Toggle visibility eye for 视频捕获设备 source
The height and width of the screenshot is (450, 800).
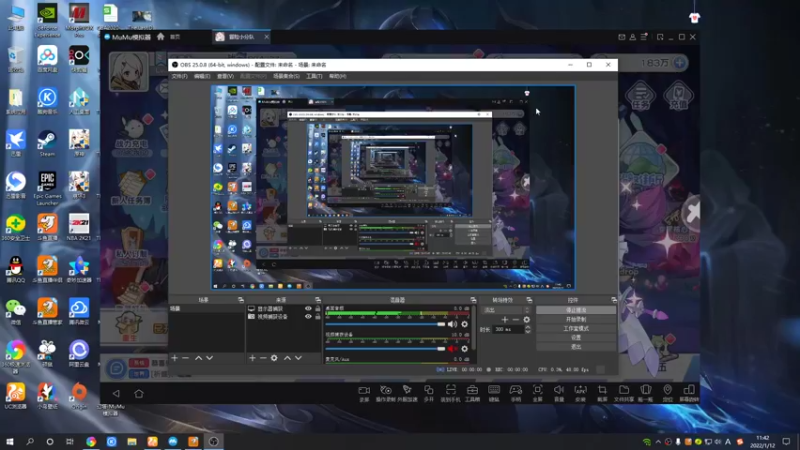(x=308, y=316)
